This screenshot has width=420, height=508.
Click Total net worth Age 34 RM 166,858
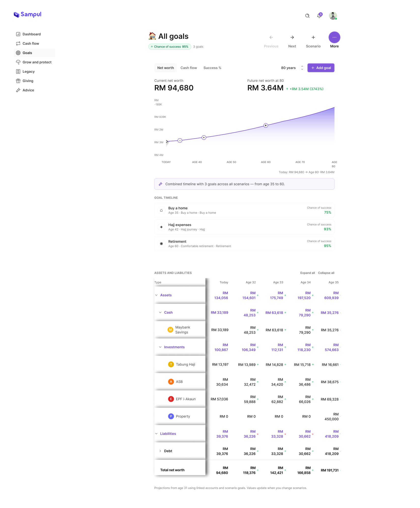pos(304,470)
